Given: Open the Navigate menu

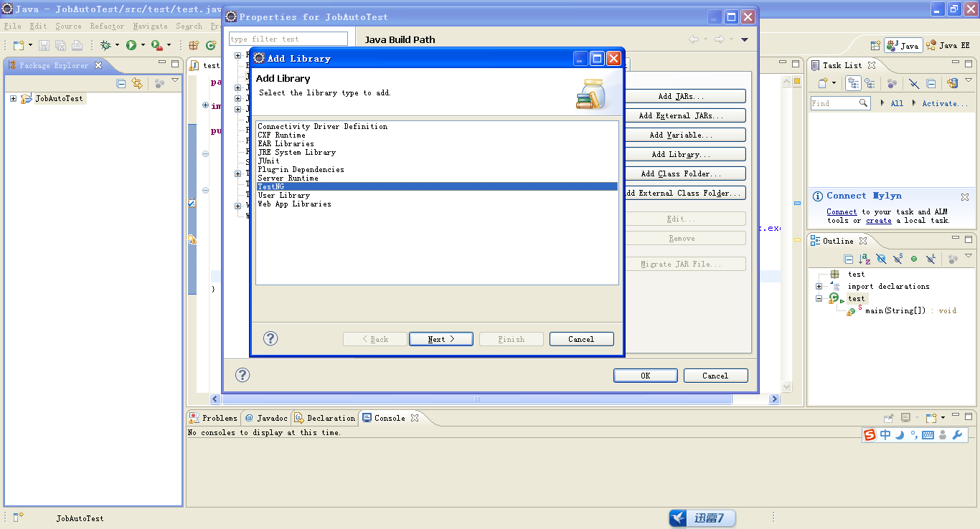Looking at the screenshot, I should (150, 26).
